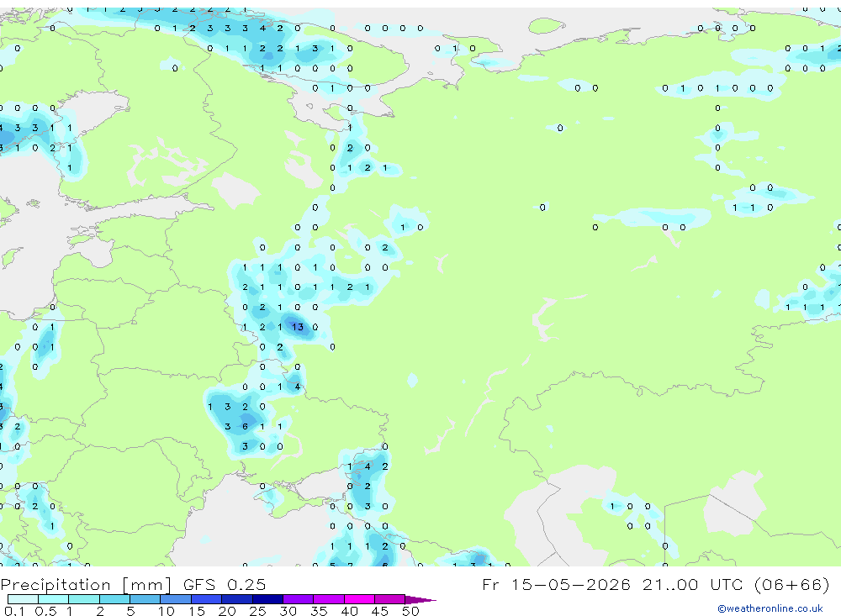Click the '50' legend scale label
Viewport: 841px width, 616px height.
click(410, 611)
